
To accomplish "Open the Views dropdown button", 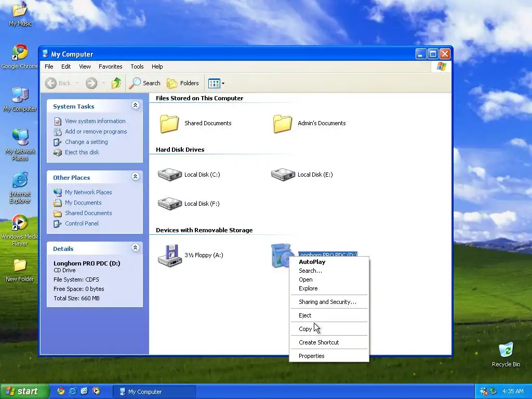I will coord(216,83).
